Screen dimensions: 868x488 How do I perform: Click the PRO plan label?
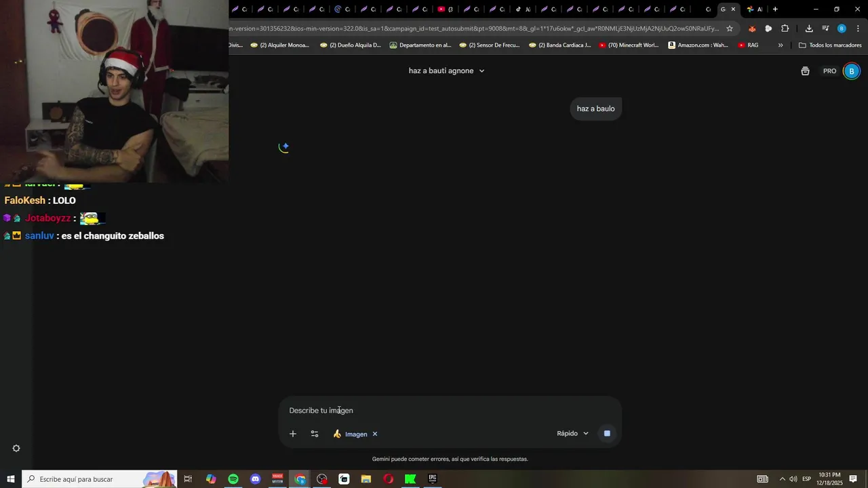click(x=830, y=71)
